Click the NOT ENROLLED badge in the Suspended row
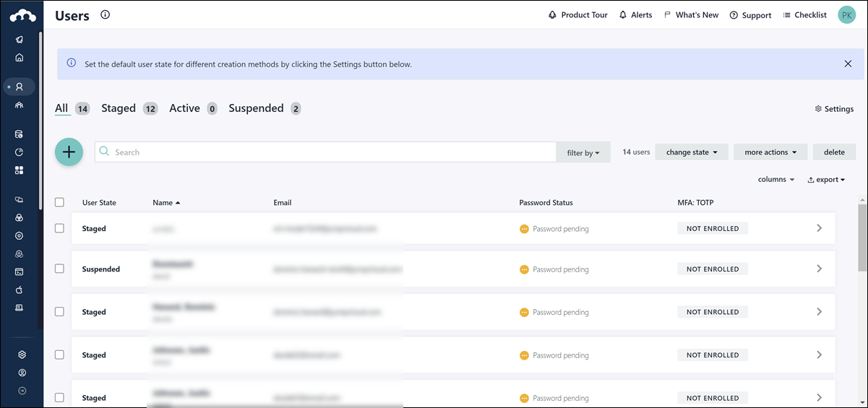 point(713,269)
